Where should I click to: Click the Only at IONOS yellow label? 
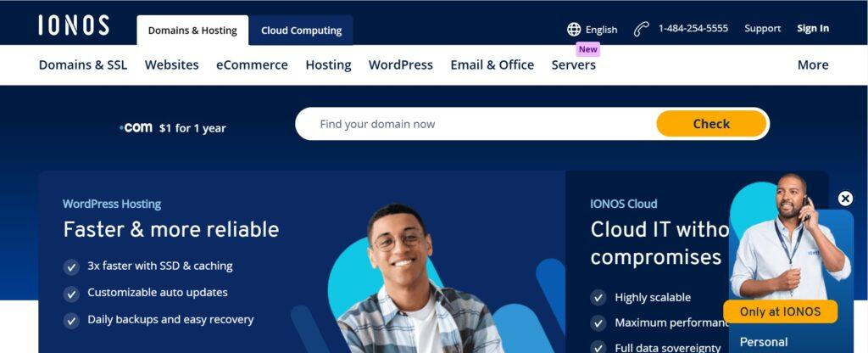[780, 311]
